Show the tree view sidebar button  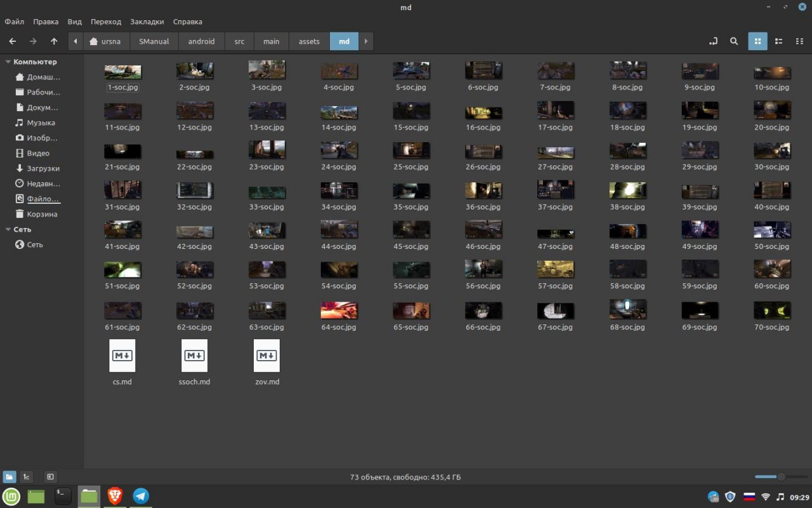click(27, 477)
